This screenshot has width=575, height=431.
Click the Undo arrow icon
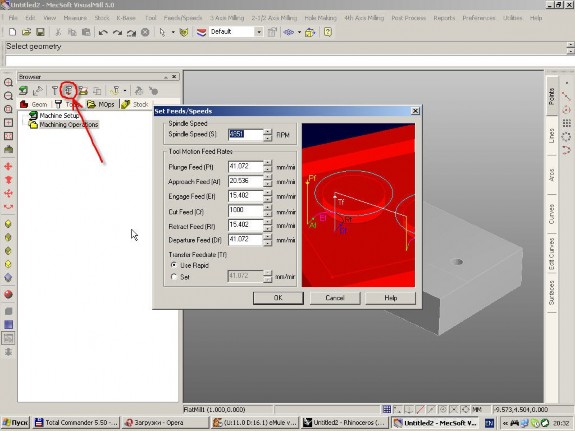click(103, 33)
